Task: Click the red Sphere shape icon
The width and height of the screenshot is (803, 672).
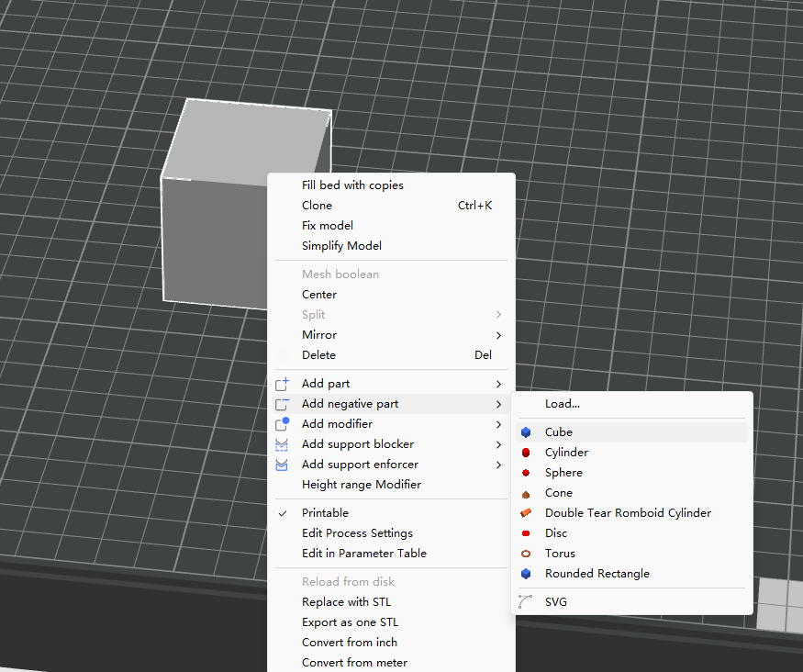Action: (526, 473)
